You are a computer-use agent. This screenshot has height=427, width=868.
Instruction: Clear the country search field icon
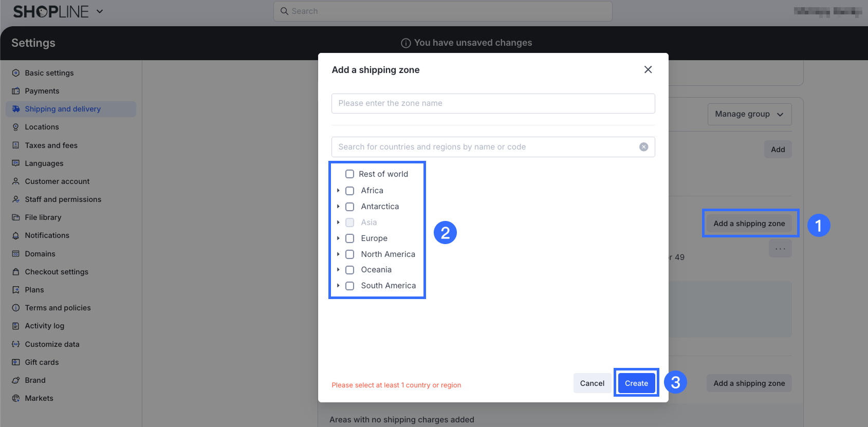[x=643, y=147]
